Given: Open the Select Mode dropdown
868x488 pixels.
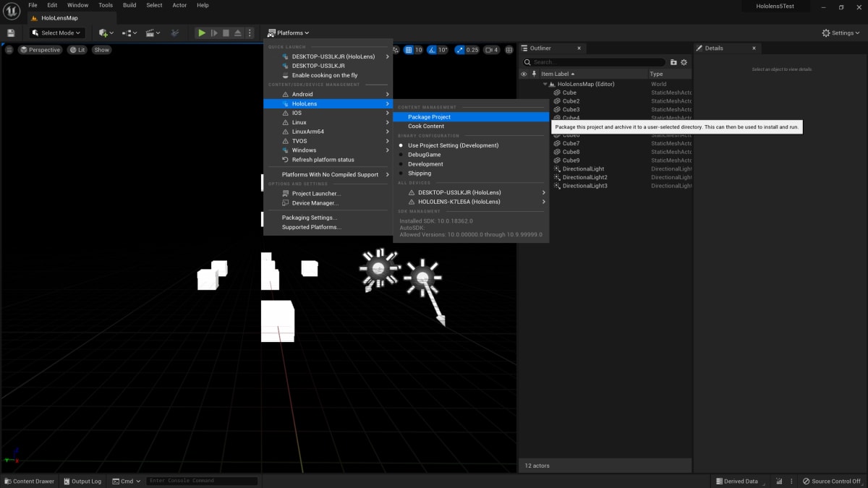Looking at the screenshot, I should [57, 33].
